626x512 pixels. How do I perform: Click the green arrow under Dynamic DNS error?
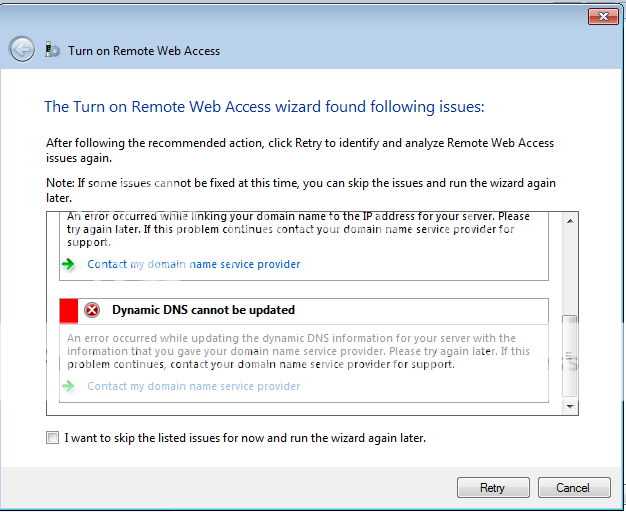click(x=69, y=386)
